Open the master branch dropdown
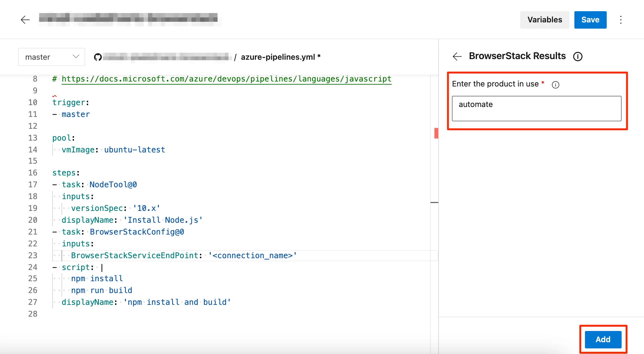The width and height of the screenshot is (644, 354). [x=52, y=57]
